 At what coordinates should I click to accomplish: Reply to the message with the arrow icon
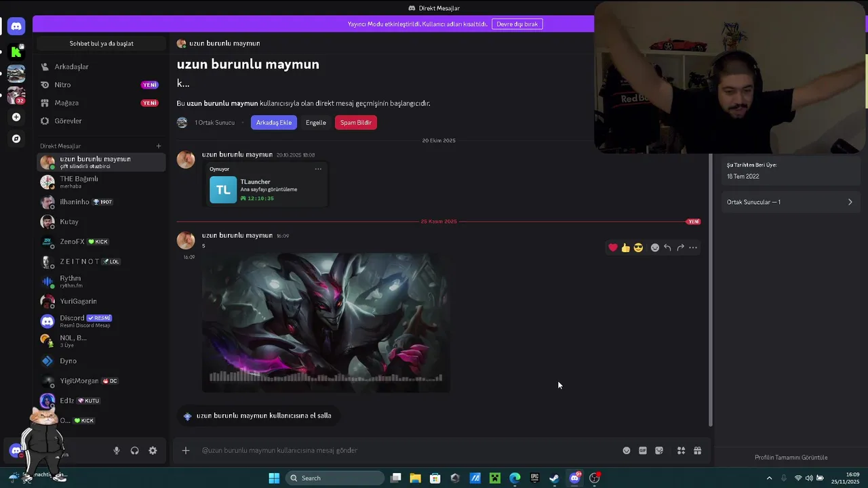pyautogui.click(x=667, y=247)
